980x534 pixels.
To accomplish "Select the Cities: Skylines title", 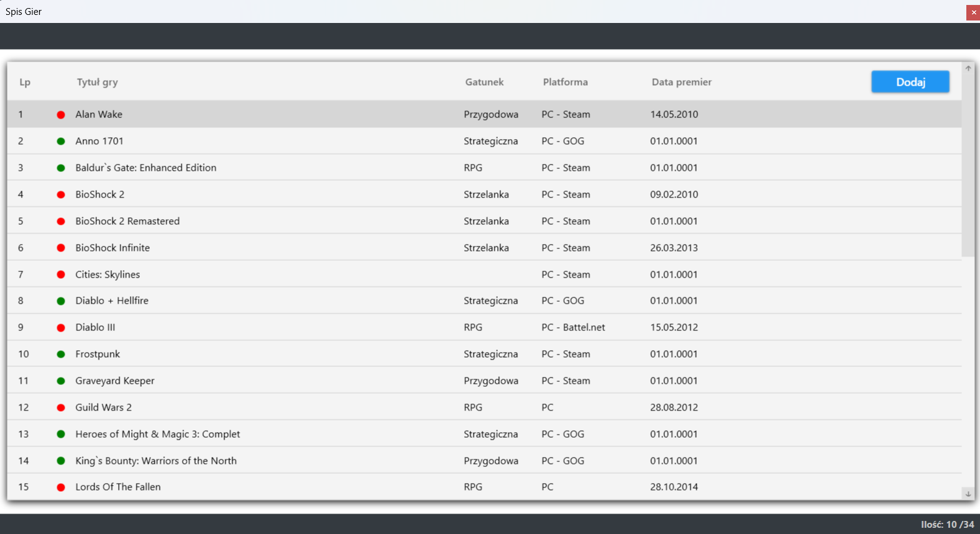I will [108, 274].
